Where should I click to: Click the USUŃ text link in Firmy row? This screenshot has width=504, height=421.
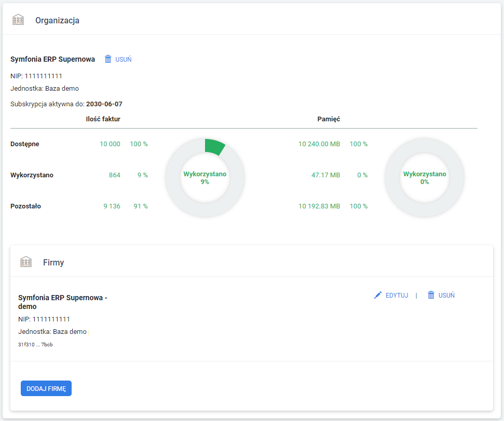coord(446,295)
